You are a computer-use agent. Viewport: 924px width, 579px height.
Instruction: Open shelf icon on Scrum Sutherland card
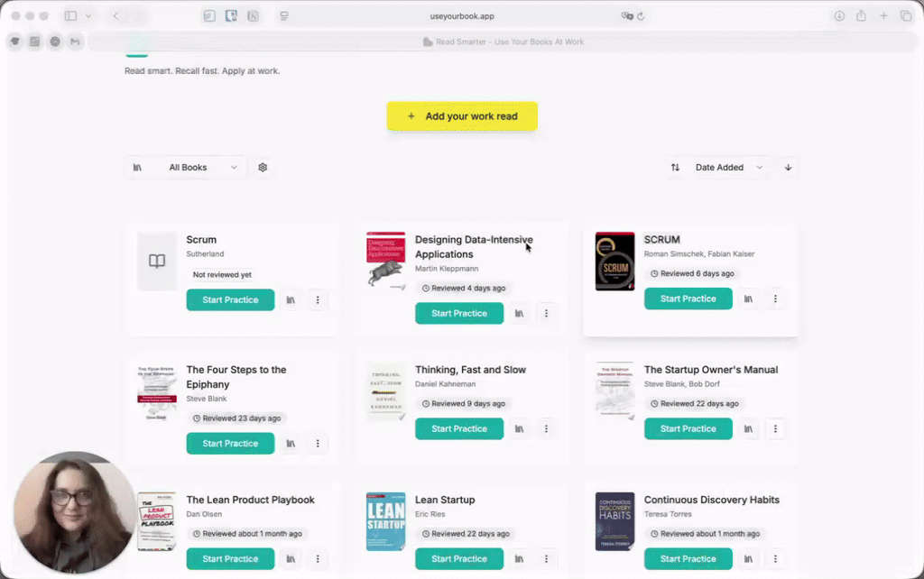point(291,299)
